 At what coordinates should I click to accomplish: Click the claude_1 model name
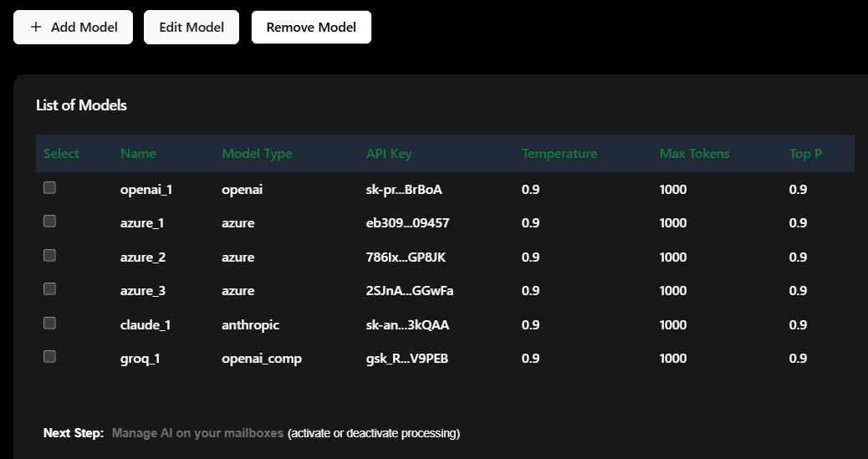(146, 324)
